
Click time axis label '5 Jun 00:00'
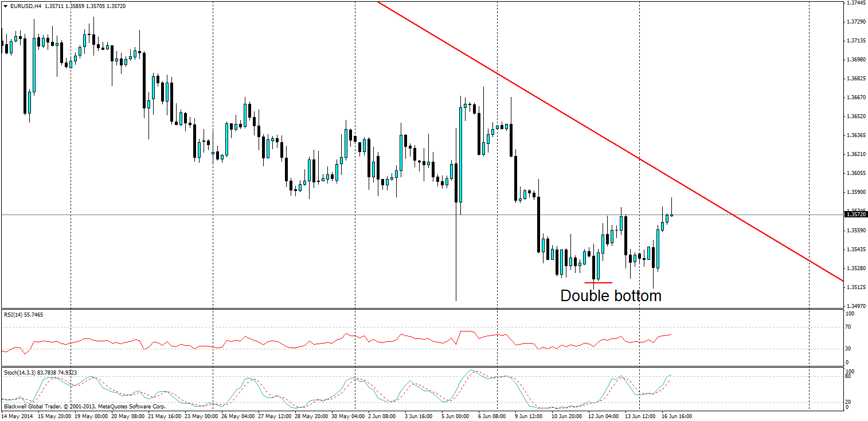(456, 416)
